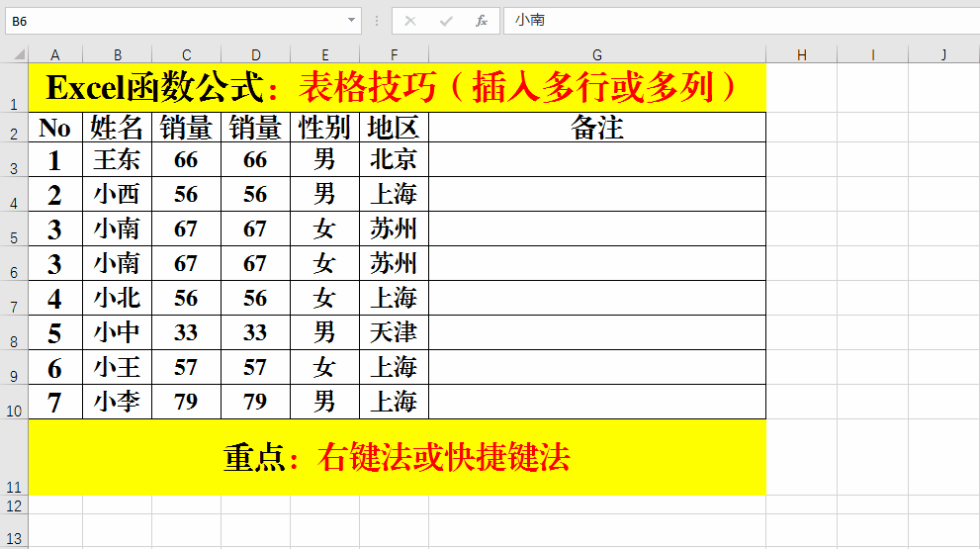980x549 pixels.
Task: Click the No cell '1'
Action: coord(55,160)
